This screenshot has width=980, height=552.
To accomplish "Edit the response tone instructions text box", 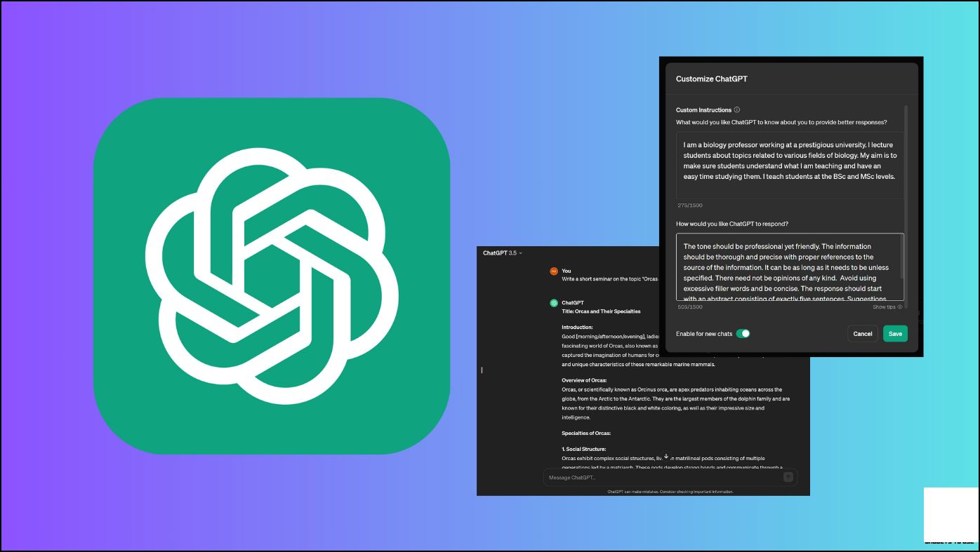I will 790,267.
